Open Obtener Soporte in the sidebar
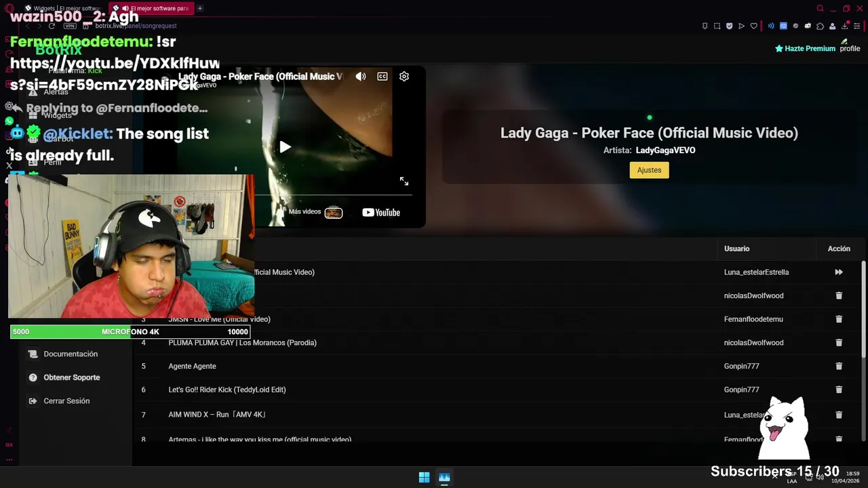868x488 pixels. (x=71, y=378)
